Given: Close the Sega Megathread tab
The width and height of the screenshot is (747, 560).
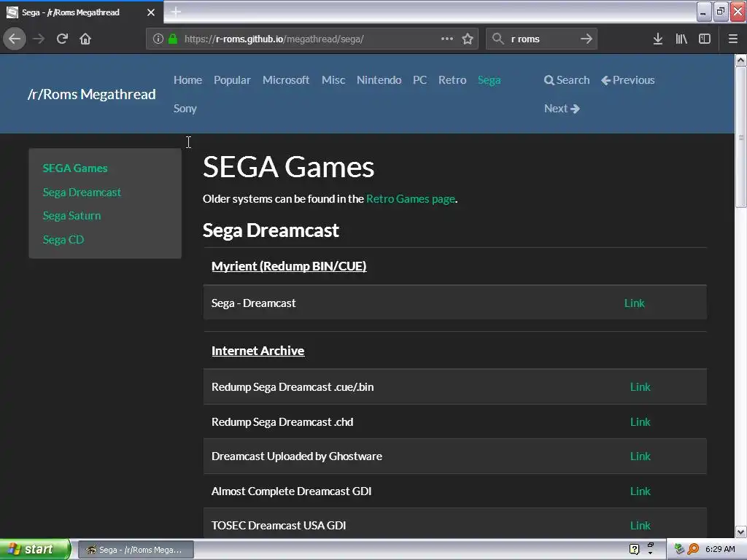Looking at the screenshot, I should [x=151, y=12].
